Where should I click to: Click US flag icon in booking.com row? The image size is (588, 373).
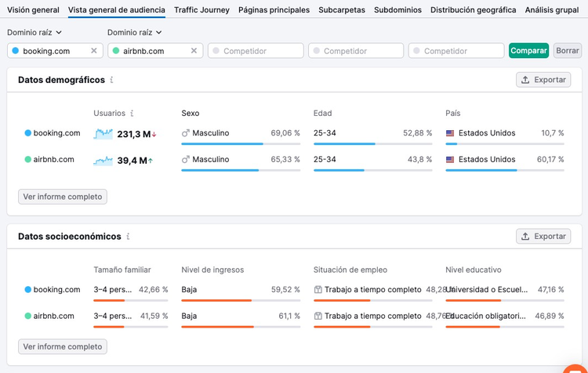[450, 133]
